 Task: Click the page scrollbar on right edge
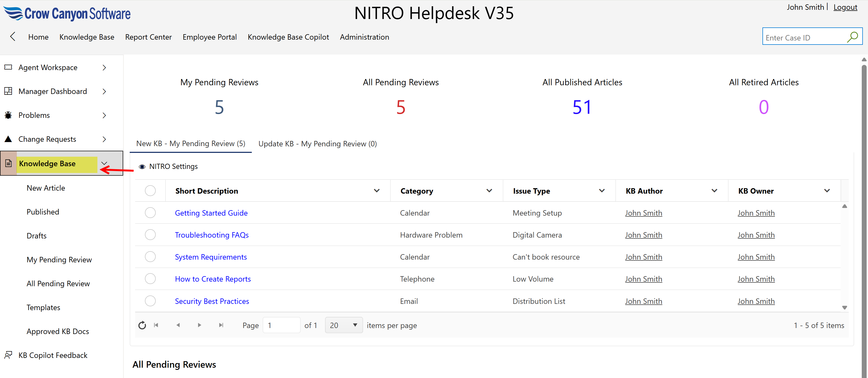coord(864,202)
